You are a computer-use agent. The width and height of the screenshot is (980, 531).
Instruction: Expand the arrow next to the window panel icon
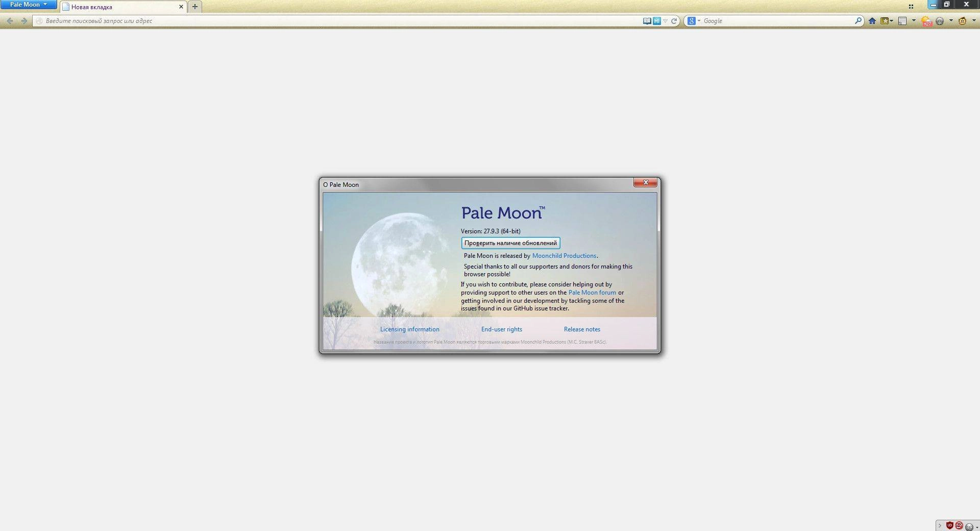click(x=914, y=20)
